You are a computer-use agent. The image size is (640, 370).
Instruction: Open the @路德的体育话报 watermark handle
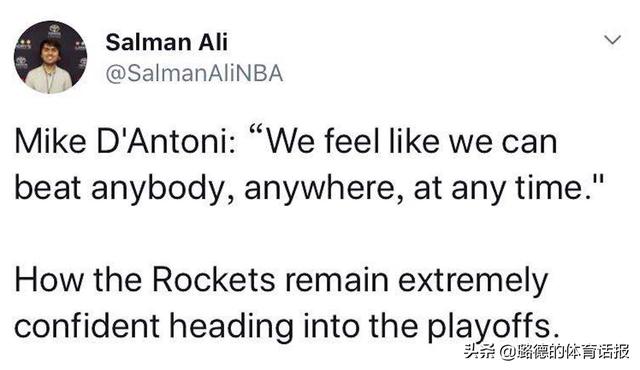click(564, 352)
